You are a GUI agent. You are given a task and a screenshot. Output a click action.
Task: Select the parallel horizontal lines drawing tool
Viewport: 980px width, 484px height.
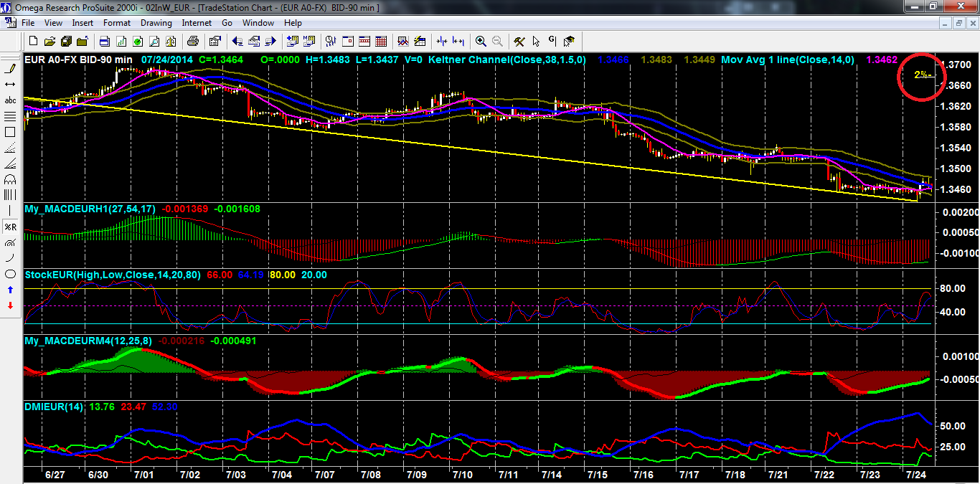click(x=10, y=116)
